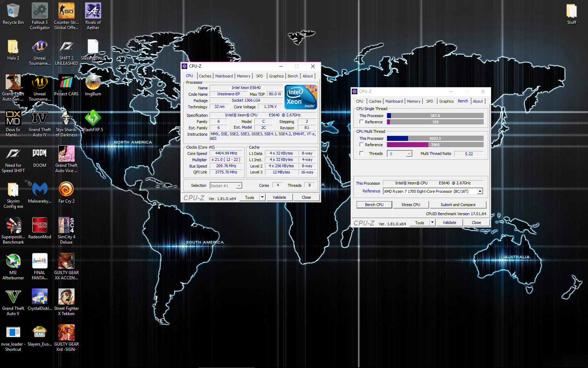The height and width of the screenshot is (368, 588).
Task: Click the Bench CPU button
Action: pyautogui.click(x=374, y=205)
